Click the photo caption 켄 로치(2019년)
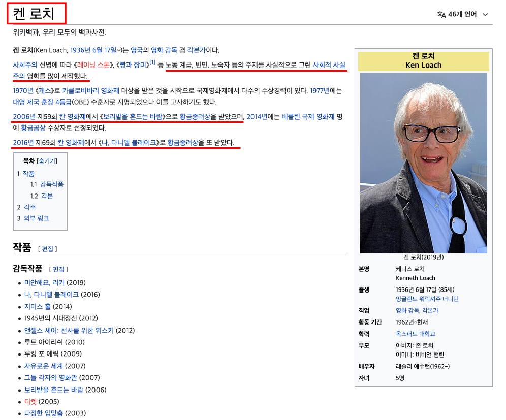Image resolution: width=506 pixels, height=420 pixels. pos(423,257)
